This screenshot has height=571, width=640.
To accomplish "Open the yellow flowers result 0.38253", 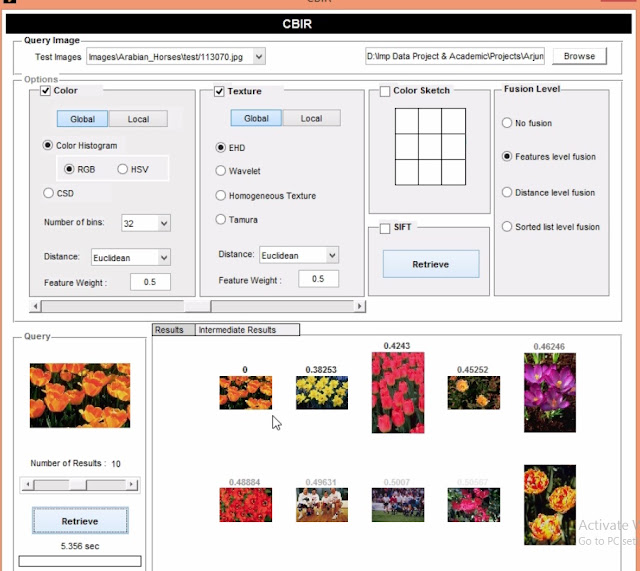I will point(322,392).
